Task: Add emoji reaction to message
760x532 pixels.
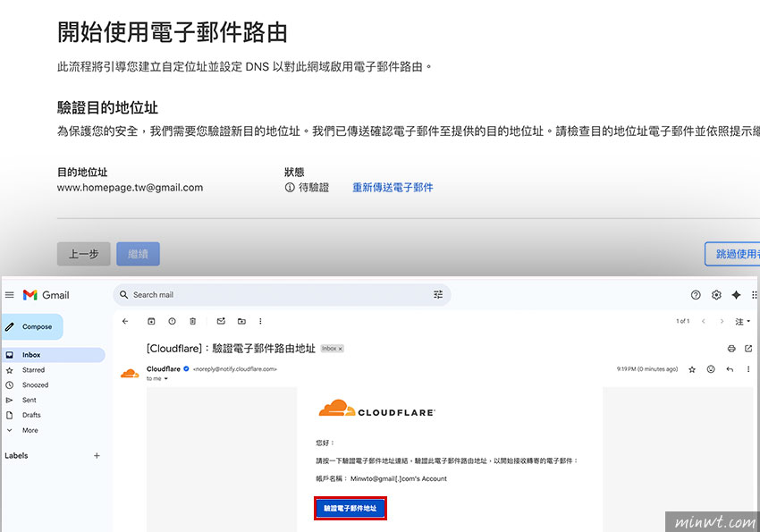Action: point(711,369)
